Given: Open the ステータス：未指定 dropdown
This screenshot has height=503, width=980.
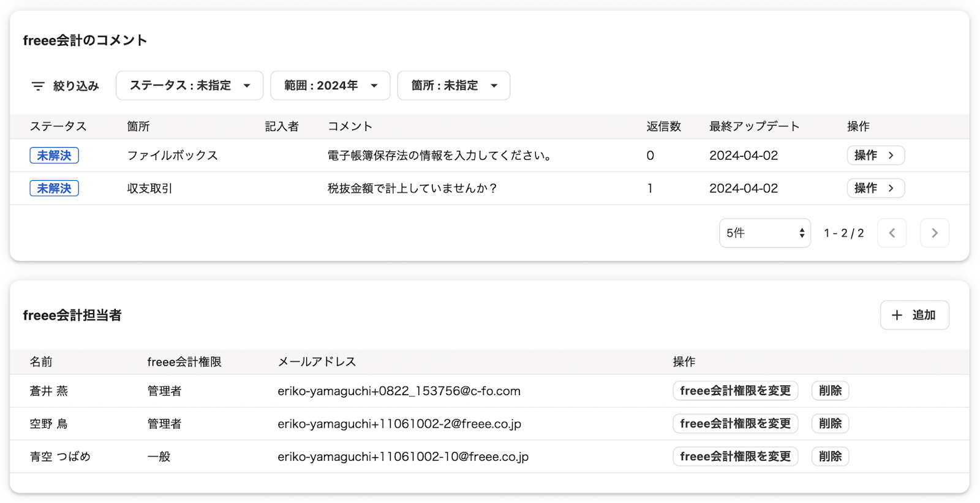Looking at the screenshot, I should pyautogui.click(x=190, y=86).
